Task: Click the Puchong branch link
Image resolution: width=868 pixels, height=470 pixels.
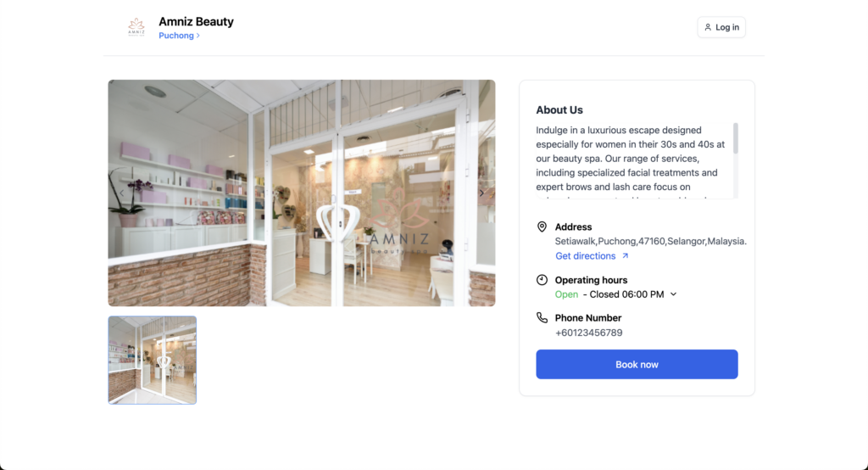Action: 176,36
